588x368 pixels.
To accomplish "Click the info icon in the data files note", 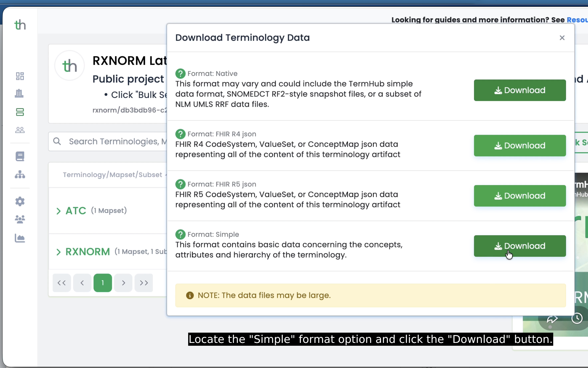I will pyautogui.click(x=190, y=295).
